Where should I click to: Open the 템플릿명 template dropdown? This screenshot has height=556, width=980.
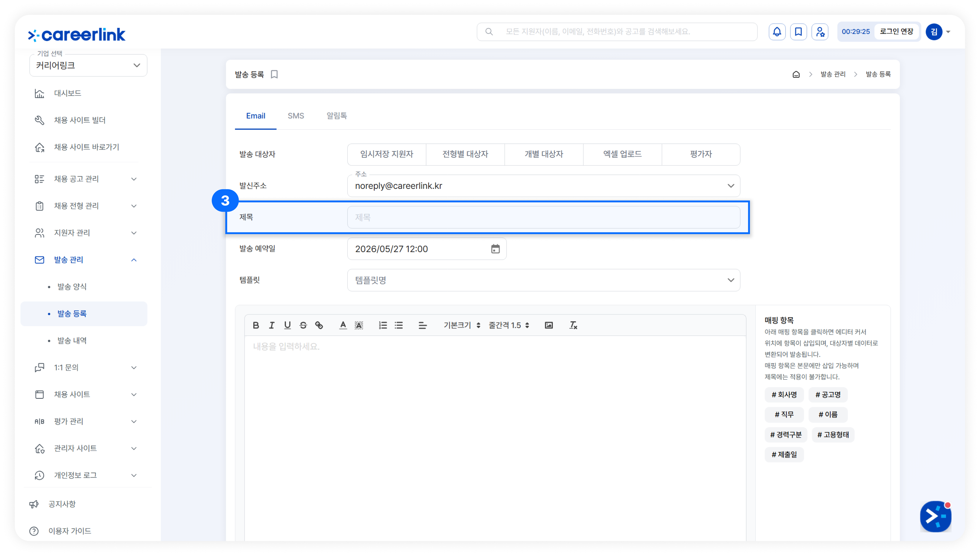pos(543,280)
